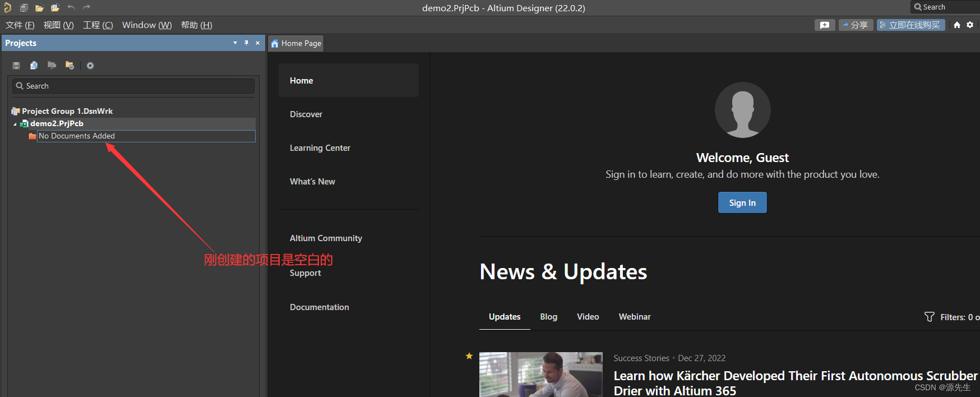Screen dimensions: 980x397
Task: Redo the last action
Action: [86, 7]
